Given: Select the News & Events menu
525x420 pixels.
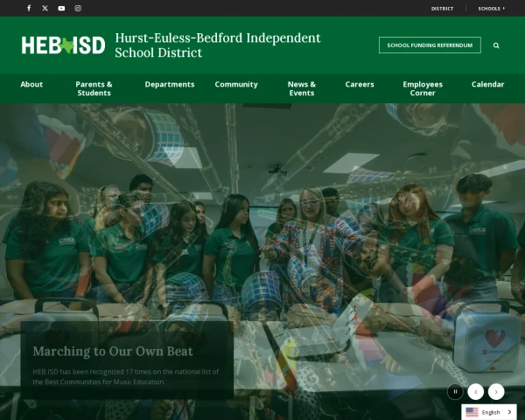Looking at the screenshot, I should 302,88.
